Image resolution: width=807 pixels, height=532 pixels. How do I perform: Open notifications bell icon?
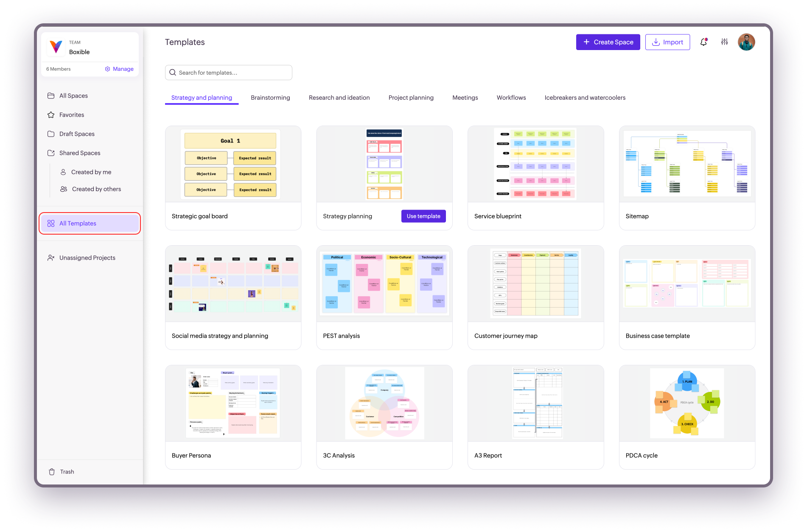[x=703, y=42]
